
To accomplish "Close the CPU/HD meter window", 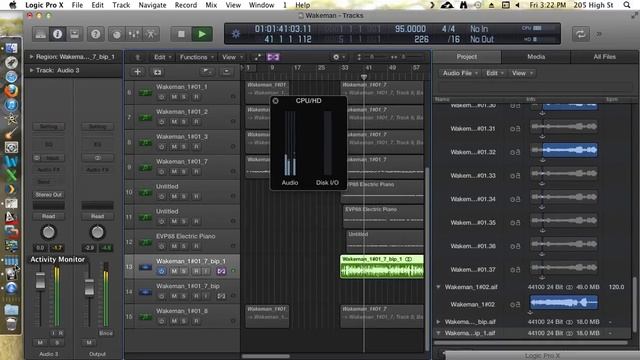I will tap(276, 100).
